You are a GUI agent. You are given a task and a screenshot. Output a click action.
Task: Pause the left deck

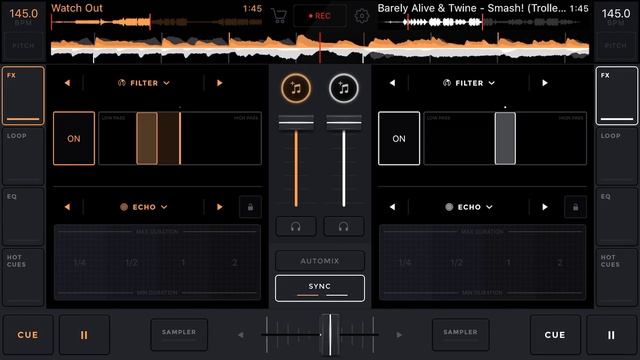pyautogui.click(x=84, y=335)
